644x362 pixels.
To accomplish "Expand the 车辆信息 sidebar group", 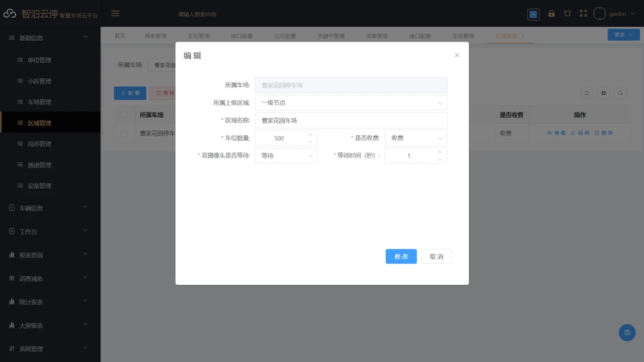I will coord(50,208).
